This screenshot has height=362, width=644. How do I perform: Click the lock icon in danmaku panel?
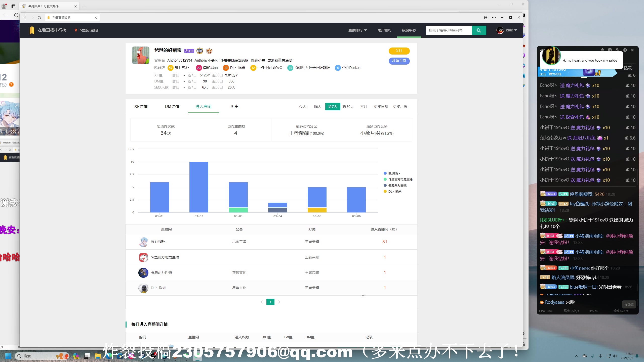tap(617, 50)
